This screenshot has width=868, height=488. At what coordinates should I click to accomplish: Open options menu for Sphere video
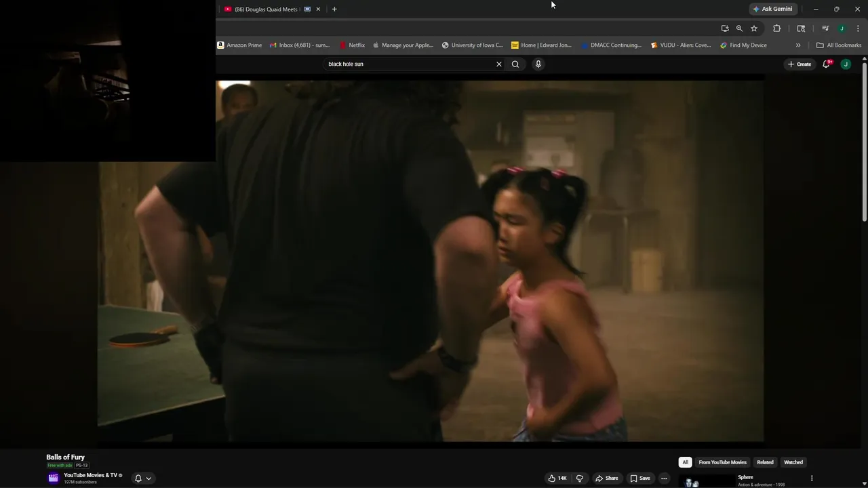click(812, 478)
